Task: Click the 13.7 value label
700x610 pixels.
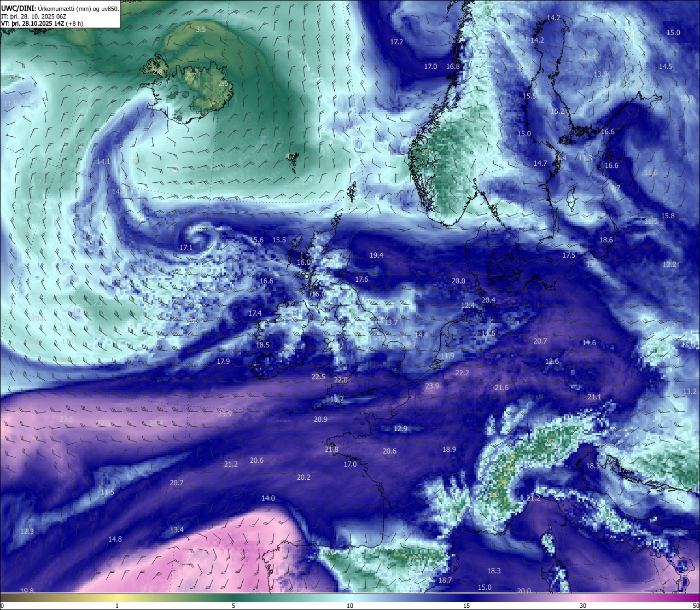Action: tap(391, 322)
